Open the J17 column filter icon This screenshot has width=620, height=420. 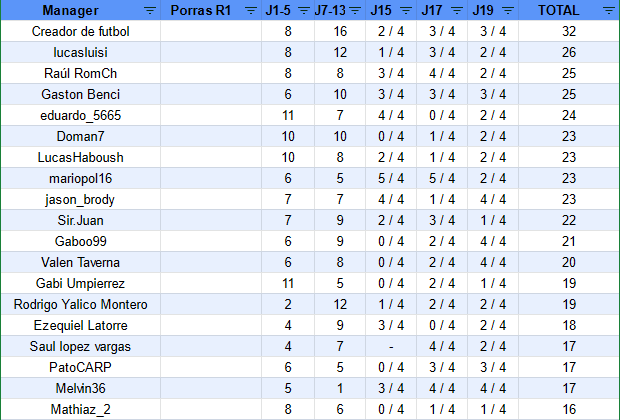coord(457,10)
